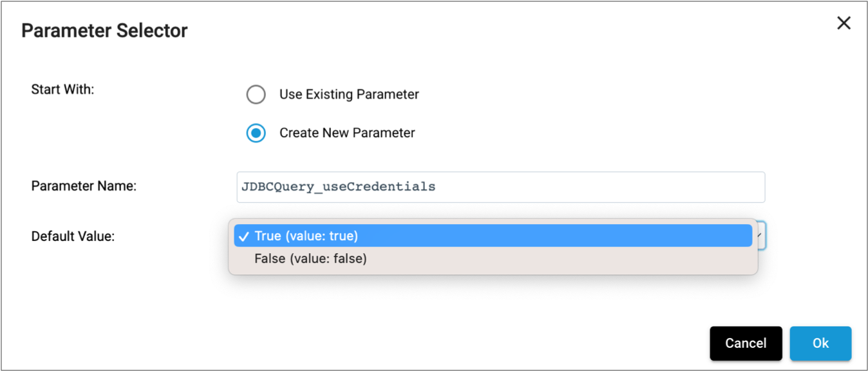Click the Ok button to confirm
This screenshot has width=868, height=371.
820,343
